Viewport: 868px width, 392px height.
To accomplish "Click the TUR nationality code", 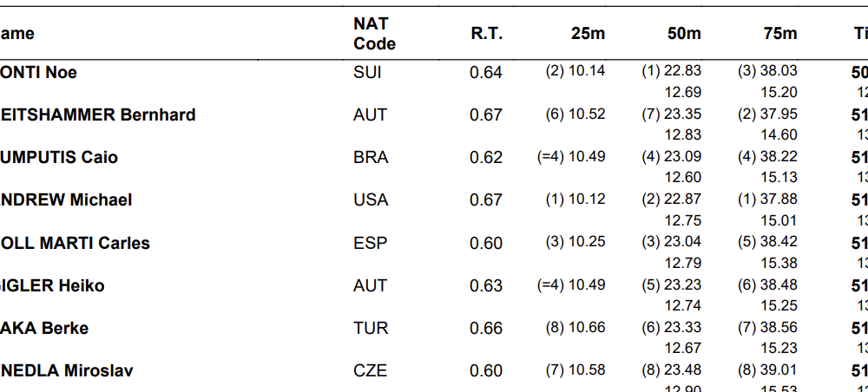I will coord(371,328).
